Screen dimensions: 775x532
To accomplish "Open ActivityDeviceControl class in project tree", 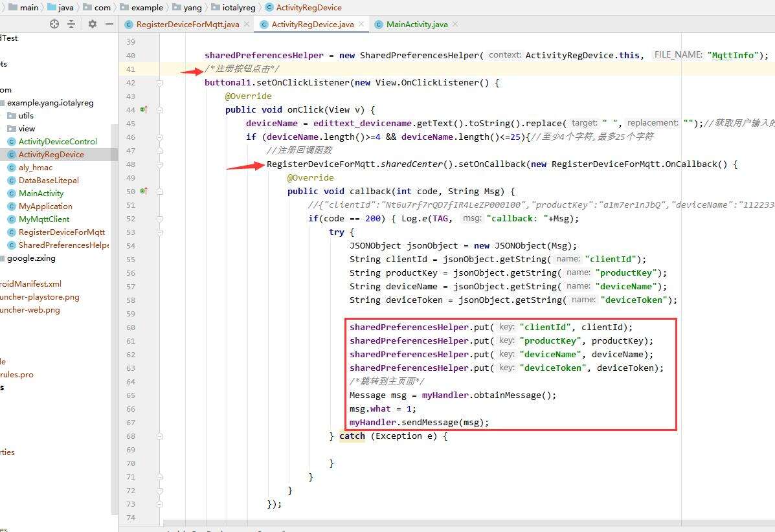I will tap(57, 142).
